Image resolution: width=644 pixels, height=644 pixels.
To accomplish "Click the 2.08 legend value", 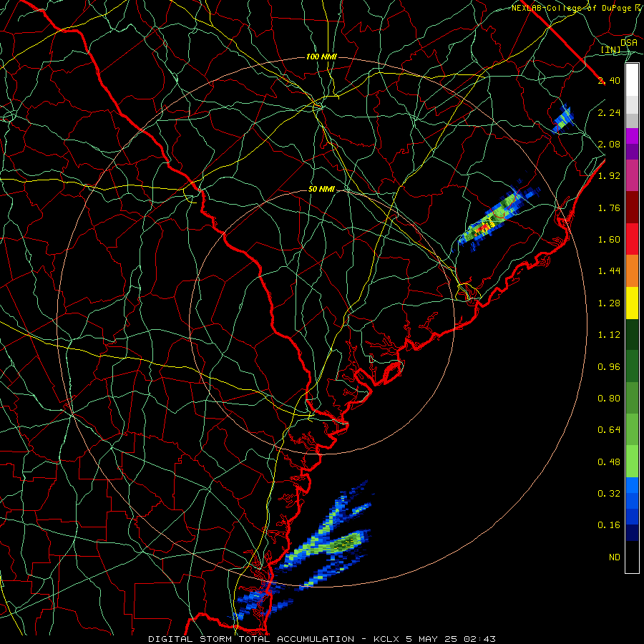I will [609, 144].
